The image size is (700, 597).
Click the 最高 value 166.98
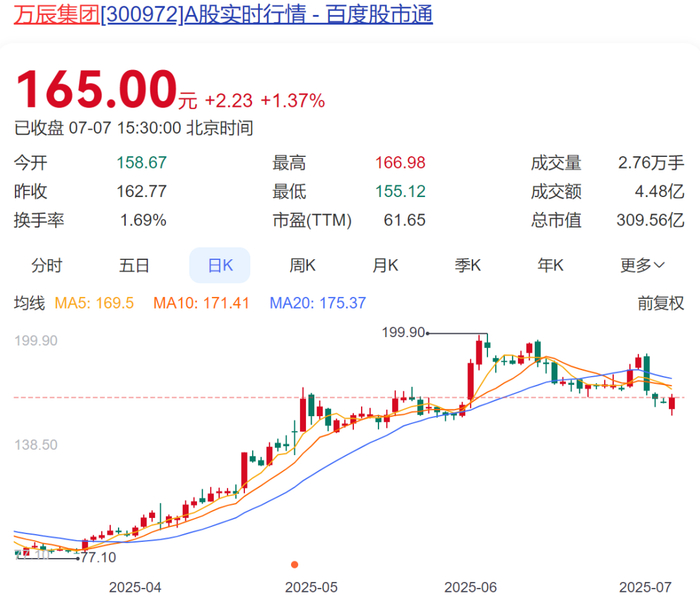(400, 163)
